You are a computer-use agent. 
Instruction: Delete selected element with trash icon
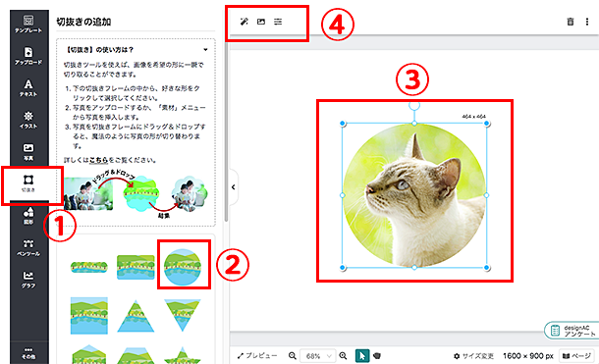point(570,22)
